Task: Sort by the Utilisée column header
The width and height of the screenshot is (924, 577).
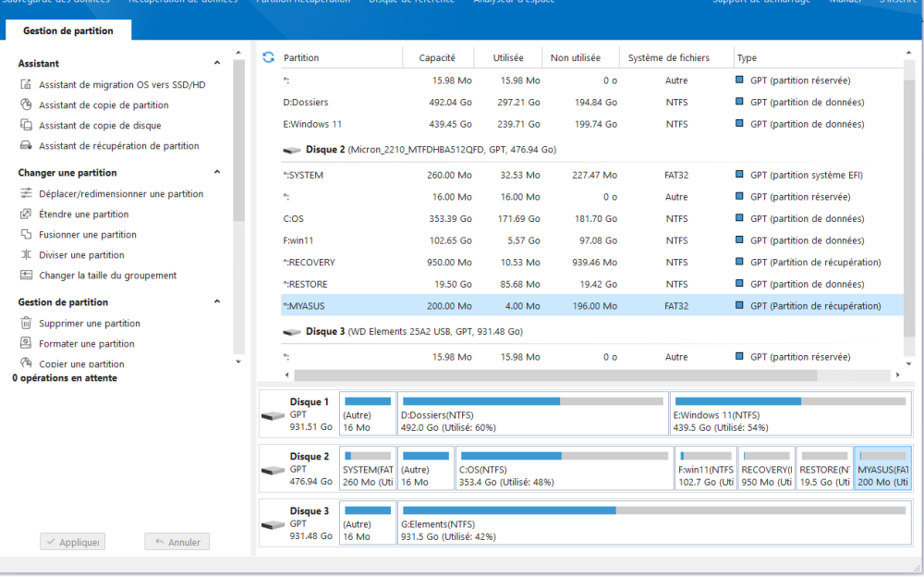Action: click(508, 57)
